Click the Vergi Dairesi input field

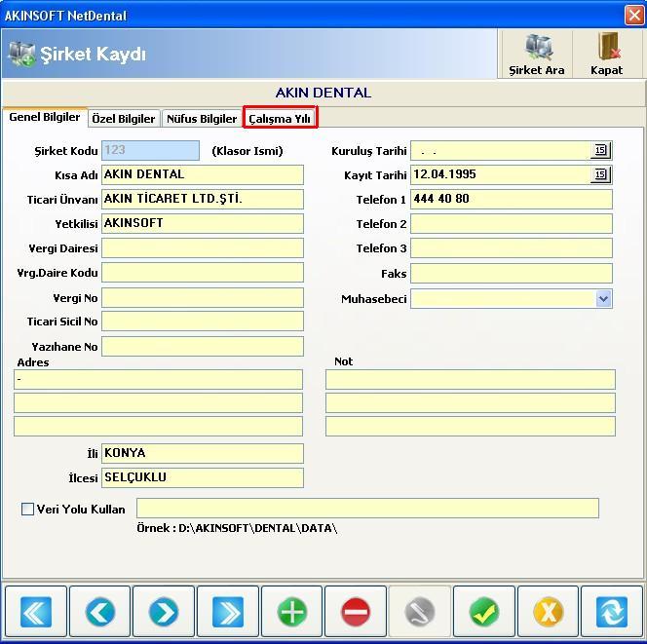[203, 248]
